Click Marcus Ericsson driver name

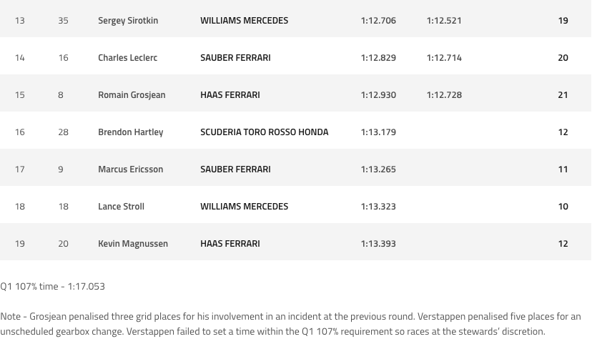[x=131, y=169]
